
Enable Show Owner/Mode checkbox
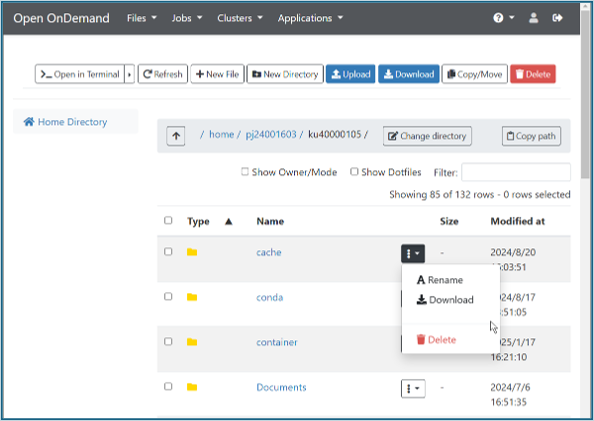tap(245, 172)
